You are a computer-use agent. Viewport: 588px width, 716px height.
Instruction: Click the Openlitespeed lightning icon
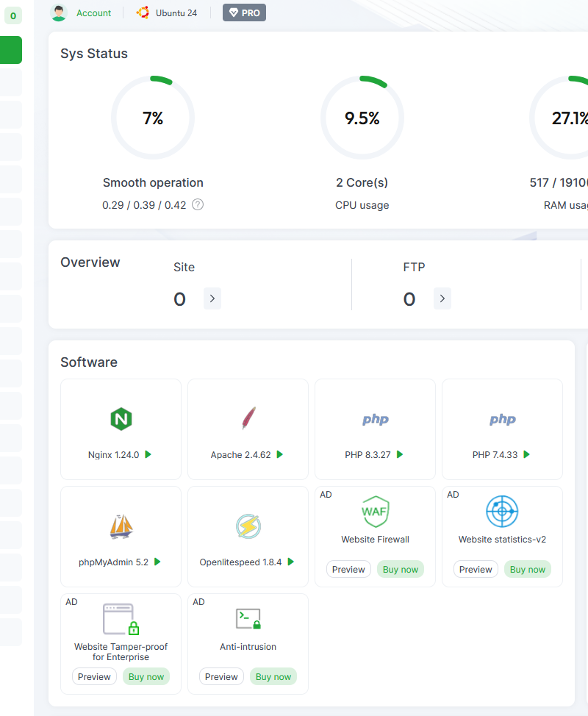click(x=248, y=526)
